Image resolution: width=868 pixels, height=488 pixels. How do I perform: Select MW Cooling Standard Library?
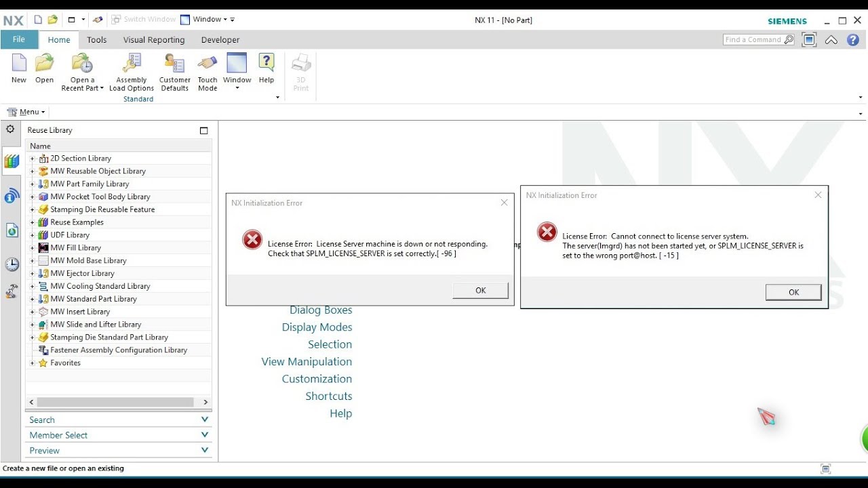(x=100, y=287)
